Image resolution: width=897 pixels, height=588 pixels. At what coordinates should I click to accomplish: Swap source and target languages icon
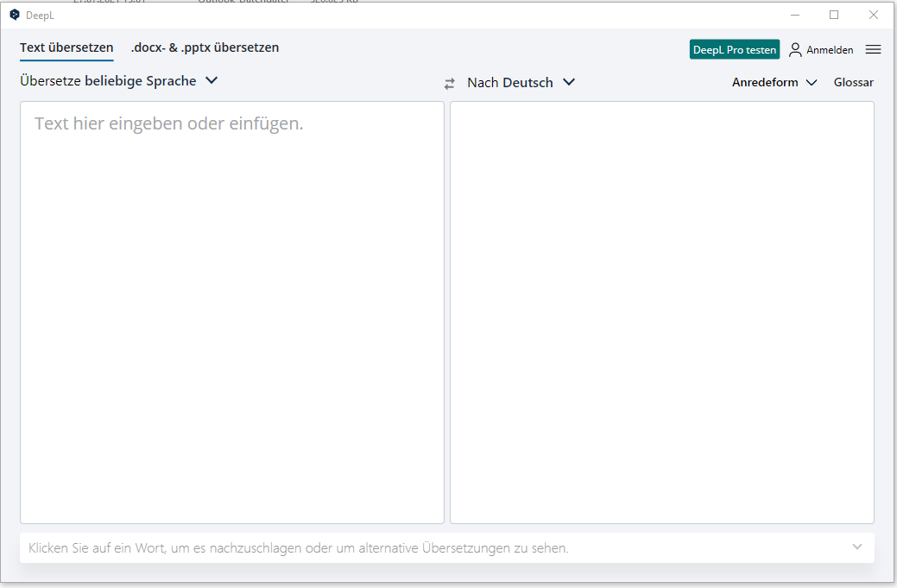[x=450, y=84]
